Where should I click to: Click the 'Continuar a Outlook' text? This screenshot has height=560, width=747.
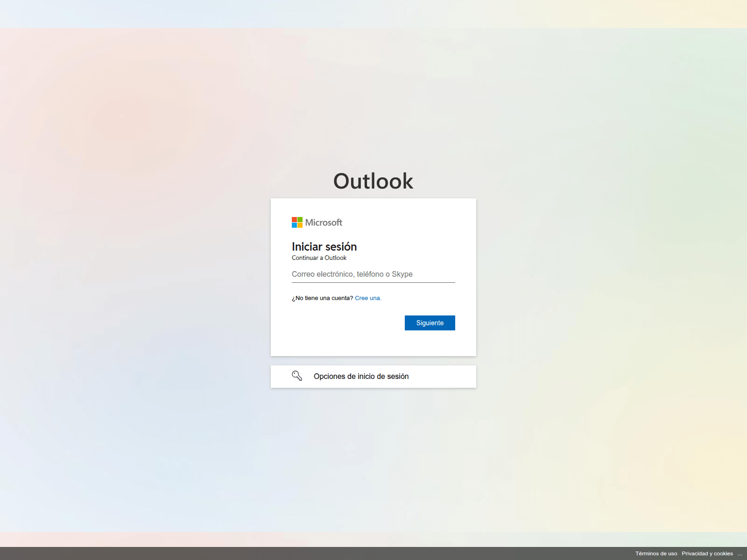pyautogui.click(x=319, y=258)
